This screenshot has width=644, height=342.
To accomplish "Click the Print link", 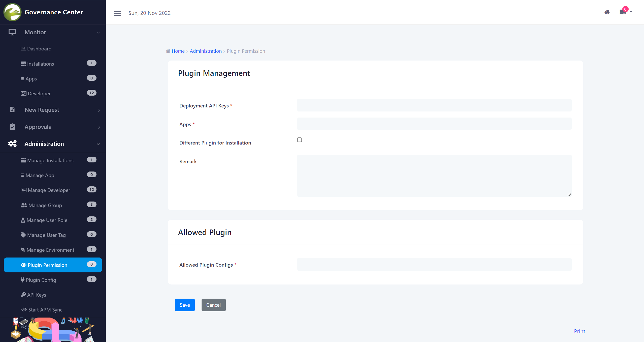I will click(579, 331).
